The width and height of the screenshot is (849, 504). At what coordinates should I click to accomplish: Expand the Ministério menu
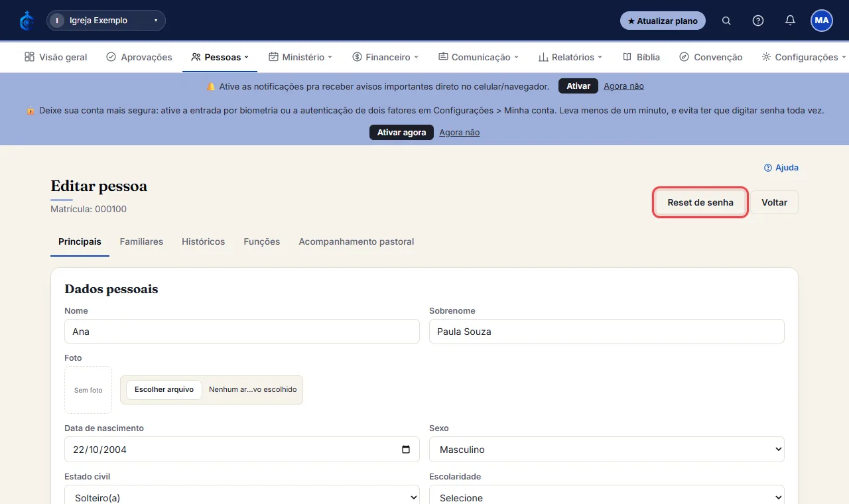pos(300,57)
